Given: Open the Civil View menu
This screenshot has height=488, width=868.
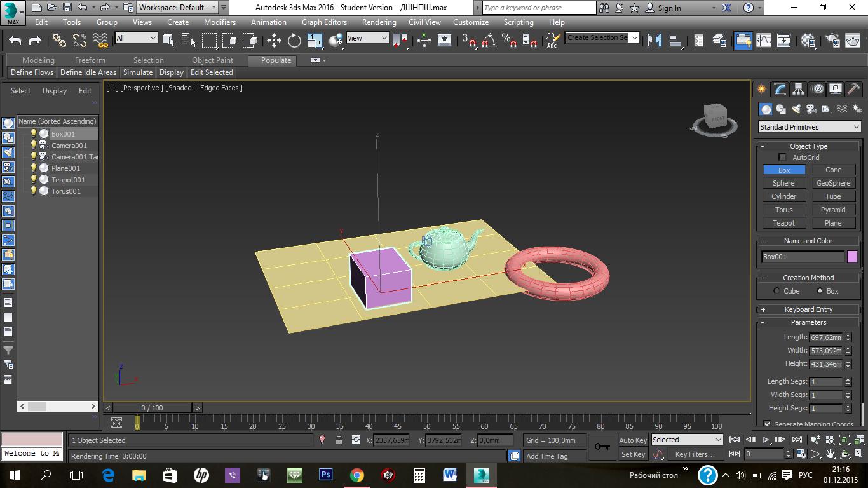Looking at the screenshot, I should pyautogui.click(x=424, y=22).
